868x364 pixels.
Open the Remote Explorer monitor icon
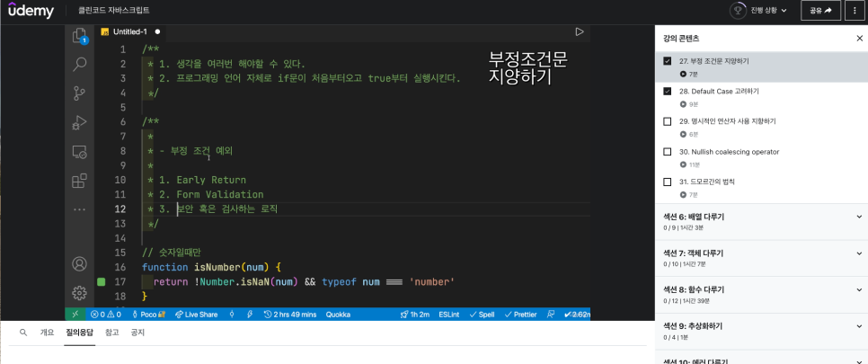[80, 152]
